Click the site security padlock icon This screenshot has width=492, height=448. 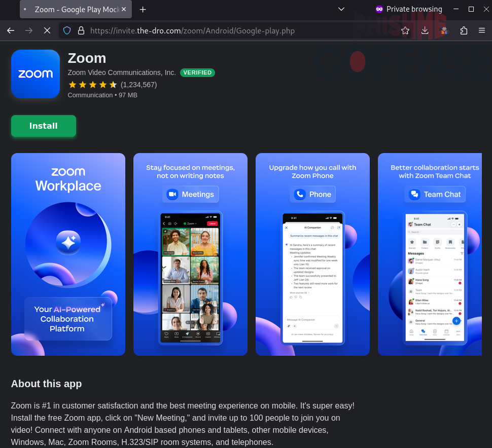81,31
